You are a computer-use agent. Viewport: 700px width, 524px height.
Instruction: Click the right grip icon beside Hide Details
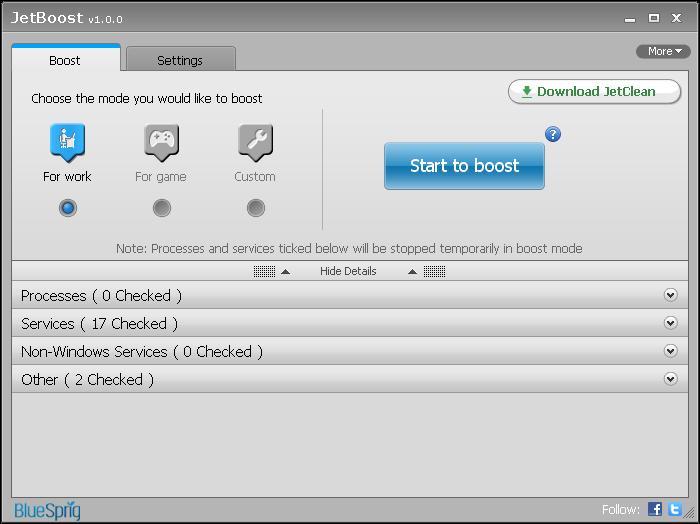coord(434,271)
